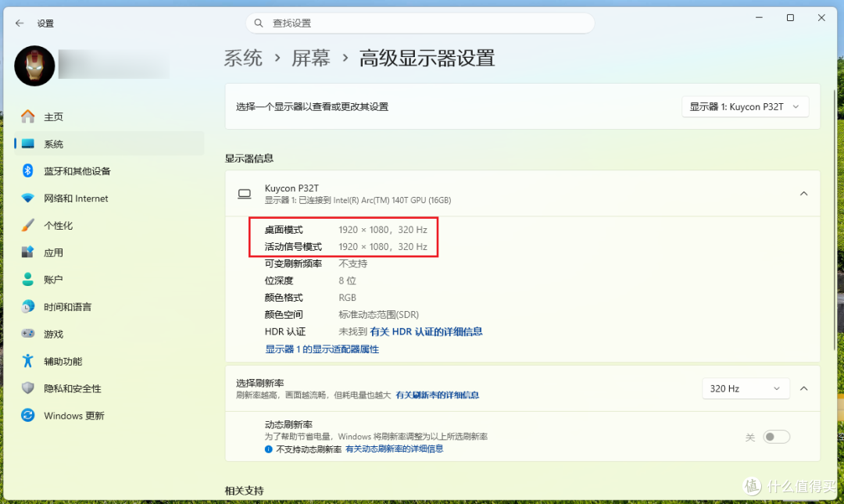Click the 颜色格式 RGB value
The image size is (844, 504).
[x=347, y=297]
